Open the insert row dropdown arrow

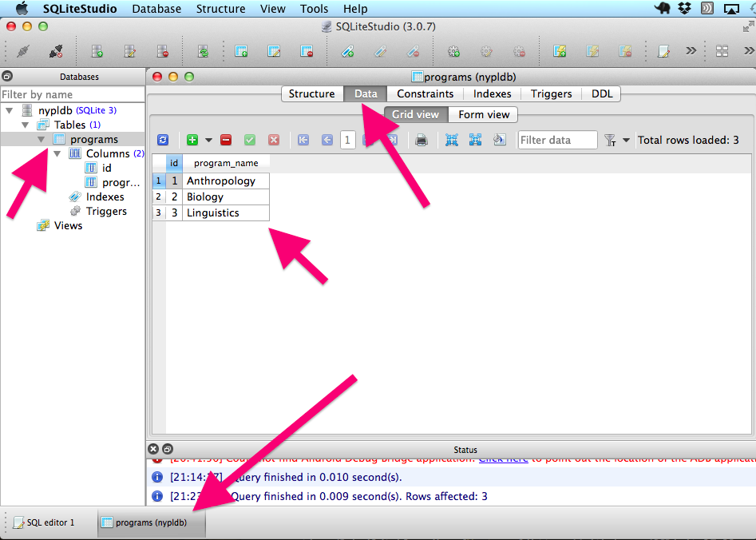(x=208, y=140)
